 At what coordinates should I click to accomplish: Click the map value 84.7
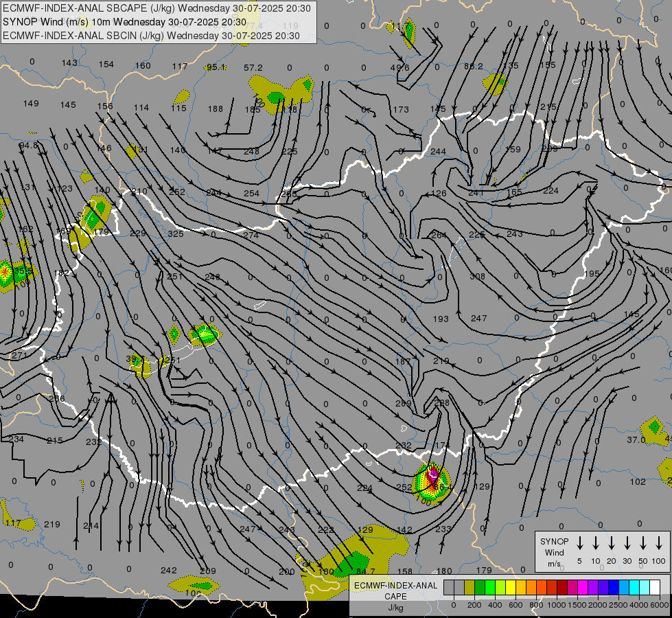[x=366, y=571]
